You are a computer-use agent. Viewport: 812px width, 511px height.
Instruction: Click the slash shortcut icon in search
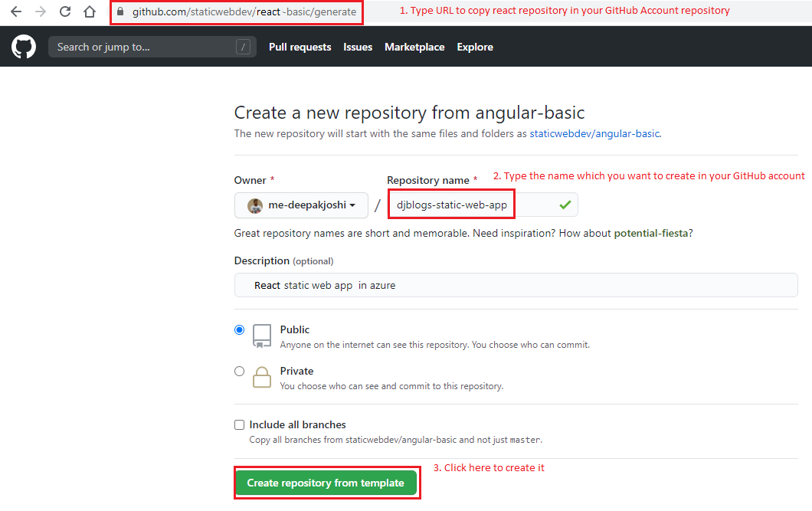[x=243, y=47]
